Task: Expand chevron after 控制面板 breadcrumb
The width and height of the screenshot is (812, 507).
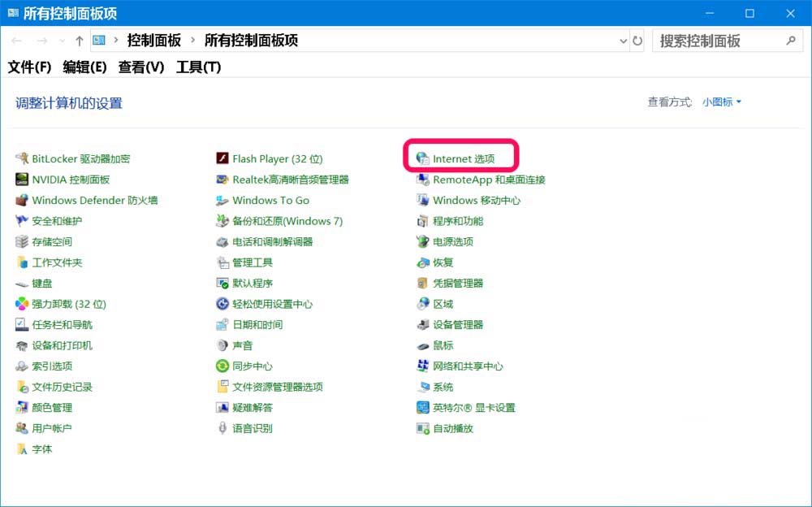Action: pyautogui.click(x=192, y=40)
